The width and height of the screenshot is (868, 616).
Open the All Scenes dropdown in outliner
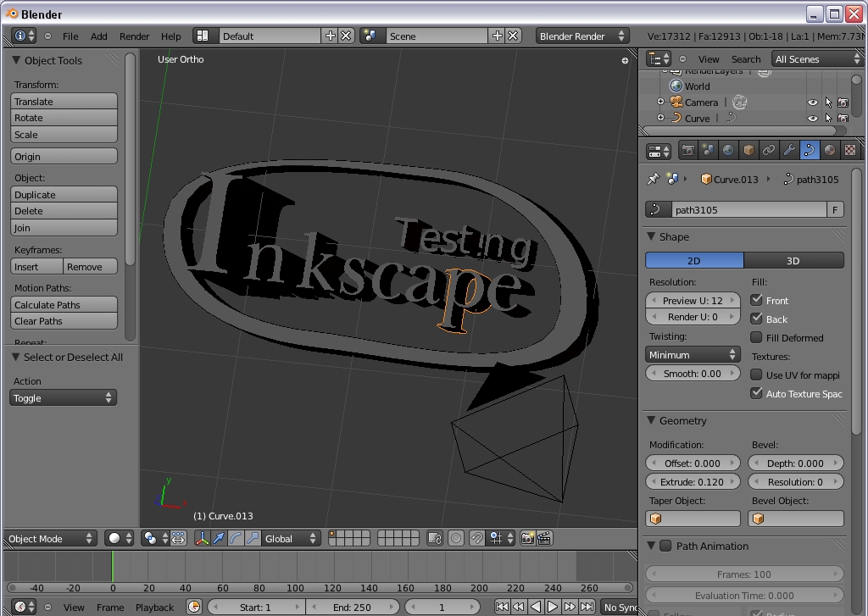tap(817, 59)
